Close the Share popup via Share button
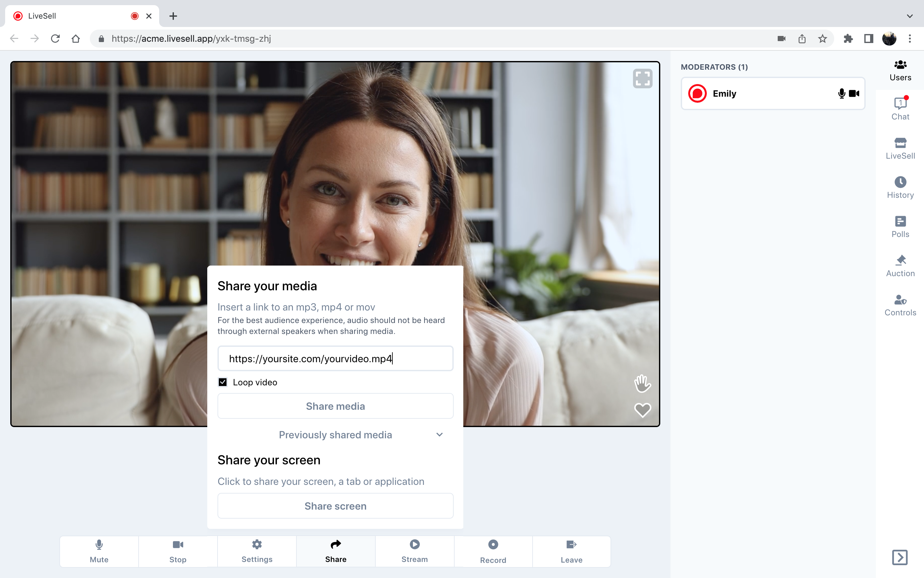 tap(336, 551)
